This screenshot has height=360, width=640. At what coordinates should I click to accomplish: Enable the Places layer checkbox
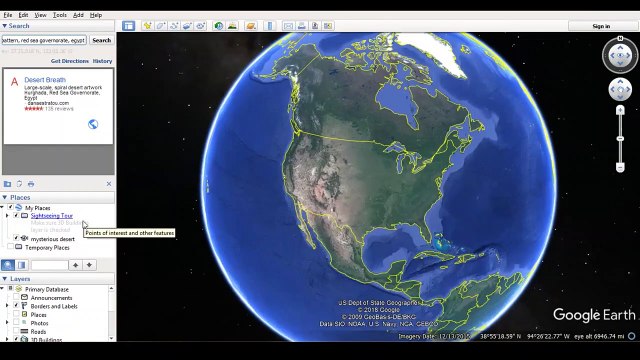point(16,314)
